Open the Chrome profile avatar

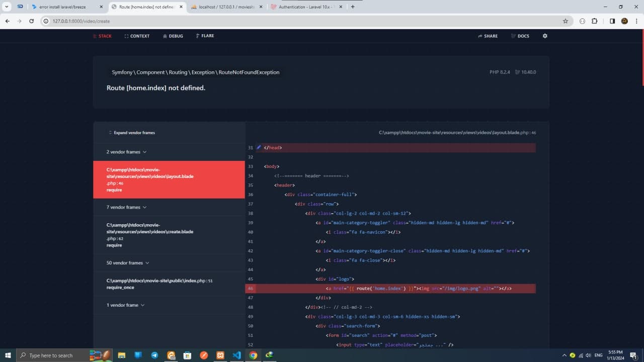(624, 21)
